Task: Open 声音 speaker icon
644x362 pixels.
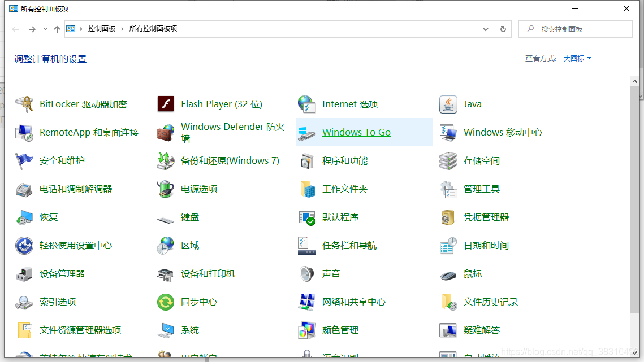Action: click(x=307, y=274)
